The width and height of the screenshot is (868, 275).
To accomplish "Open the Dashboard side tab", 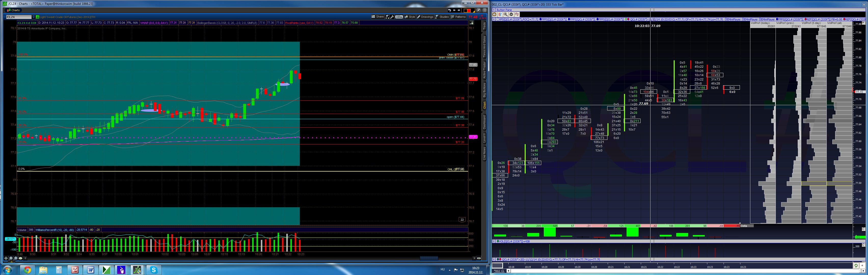I will point(484,122).
